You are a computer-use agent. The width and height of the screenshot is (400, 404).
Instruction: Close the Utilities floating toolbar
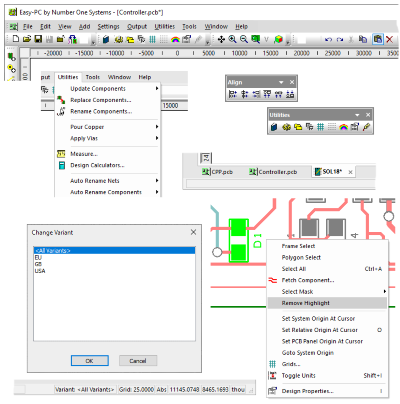[368, 115]
